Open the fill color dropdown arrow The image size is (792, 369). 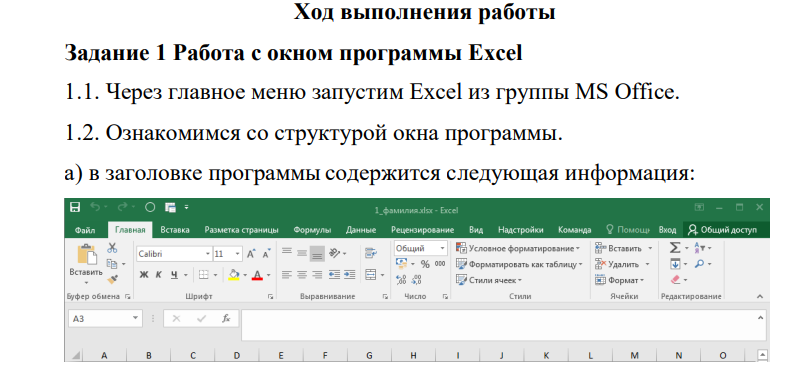coord(245,276)
